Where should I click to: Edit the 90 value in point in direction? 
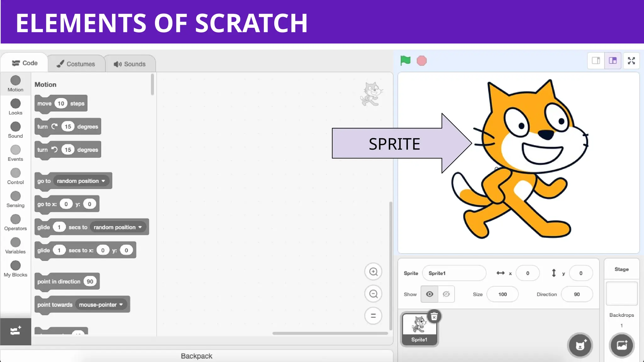click(x=90, y=282)
